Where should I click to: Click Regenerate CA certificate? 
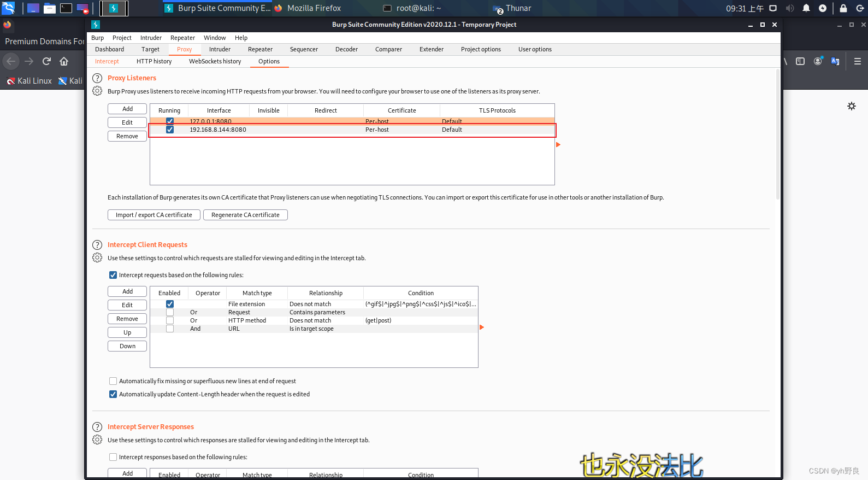coord(245,215)
